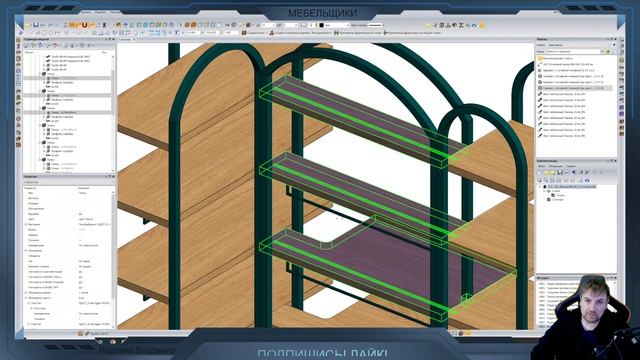Select the third highlighted 'Полка' child row

point(67,112)
